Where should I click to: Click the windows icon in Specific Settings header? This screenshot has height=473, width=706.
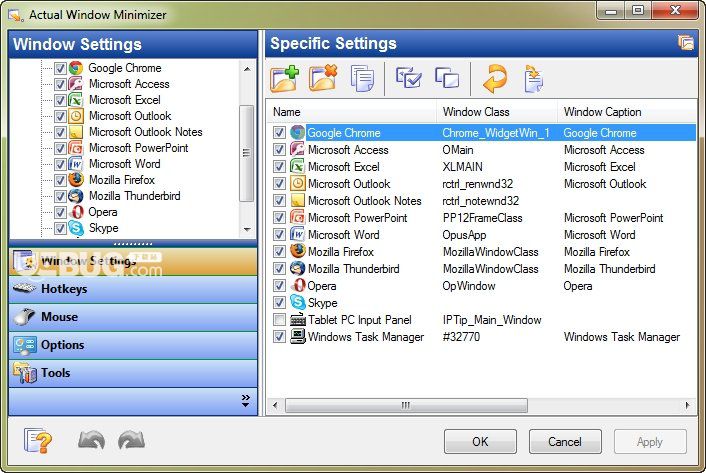coord(686,43)
